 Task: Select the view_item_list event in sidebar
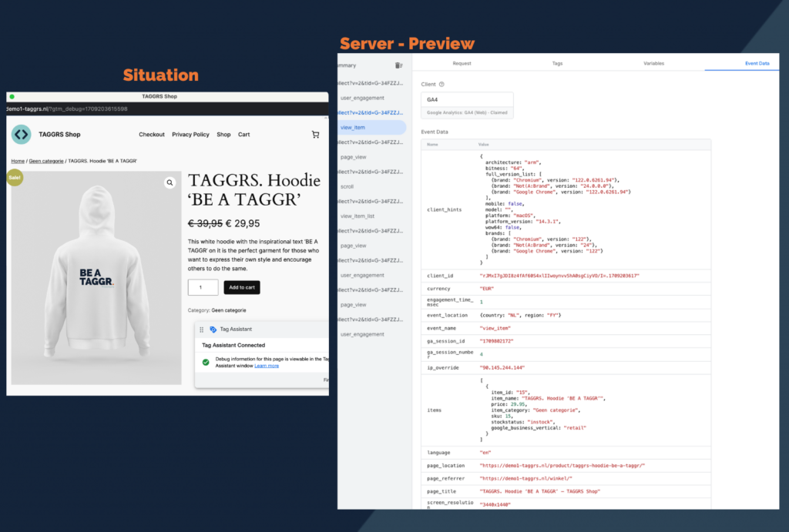pyautogui.click(x=358, y=216)
